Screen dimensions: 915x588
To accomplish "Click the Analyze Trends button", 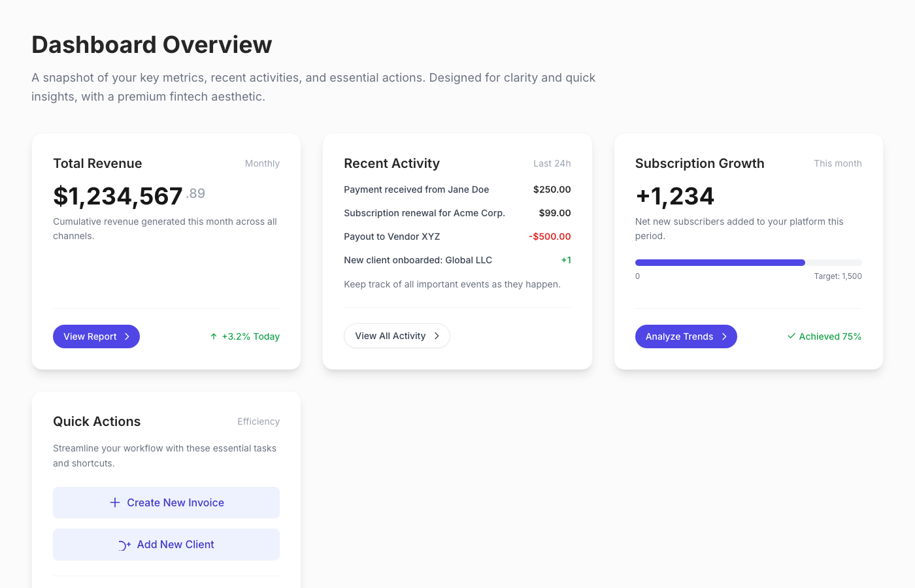I will pos(686,336).
